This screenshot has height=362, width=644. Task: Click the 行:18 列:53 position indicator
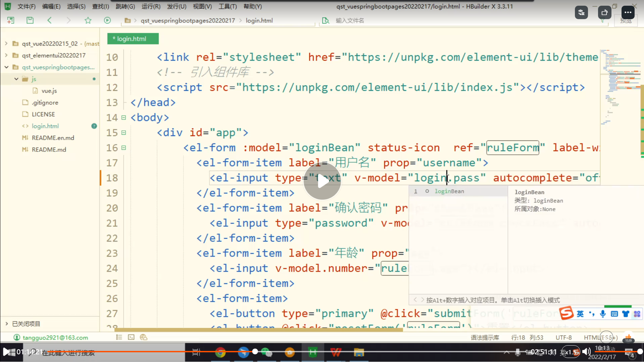tap(527, 338)
